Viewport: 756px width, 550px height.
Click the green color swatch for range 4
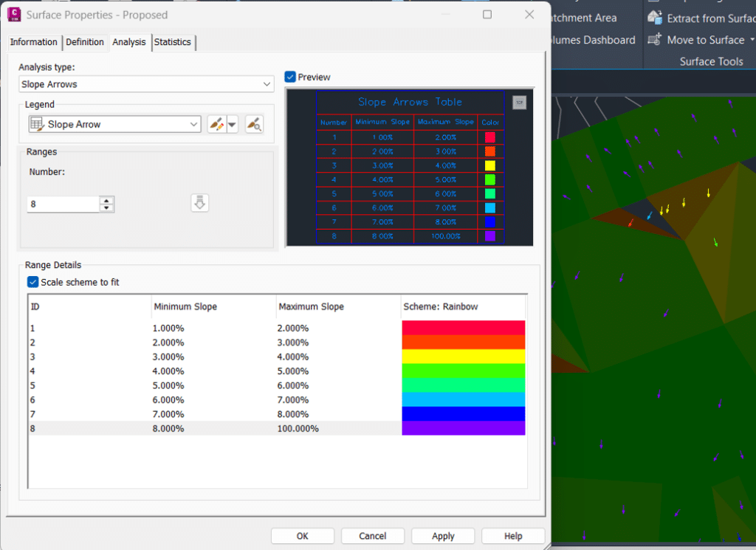(464, 371)
